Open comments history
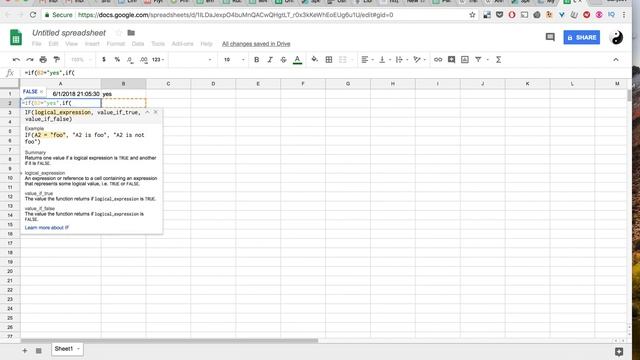 point(550,37)
